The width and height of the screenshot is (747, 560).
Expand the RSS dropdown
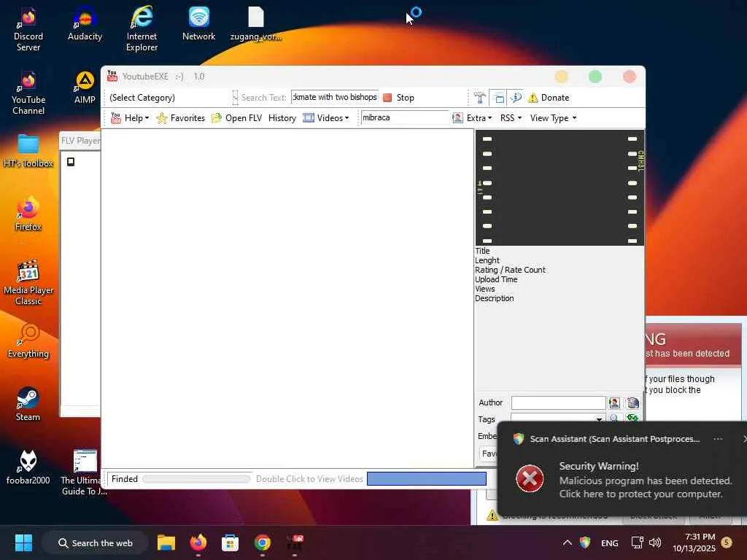pos(511,117)
